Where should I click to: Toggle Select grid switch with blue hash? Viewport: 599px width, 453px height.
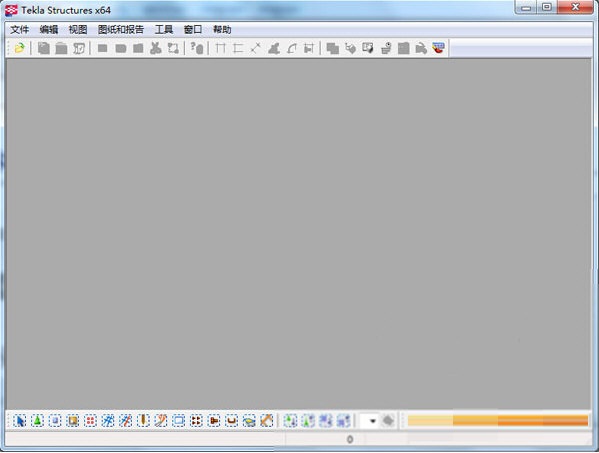coord(108,421)
